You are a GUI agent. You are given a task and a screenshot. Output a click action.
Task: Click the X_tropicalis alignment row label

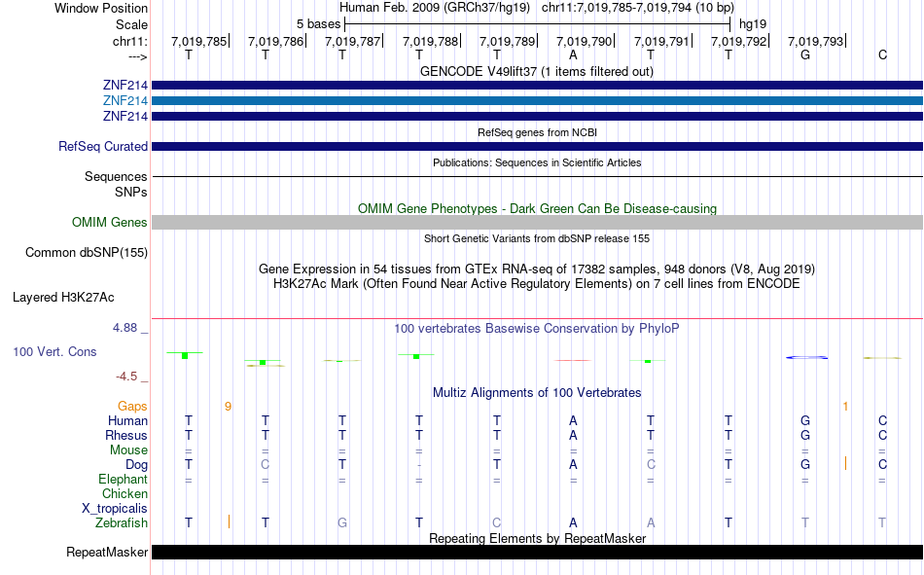click(115, 509)
